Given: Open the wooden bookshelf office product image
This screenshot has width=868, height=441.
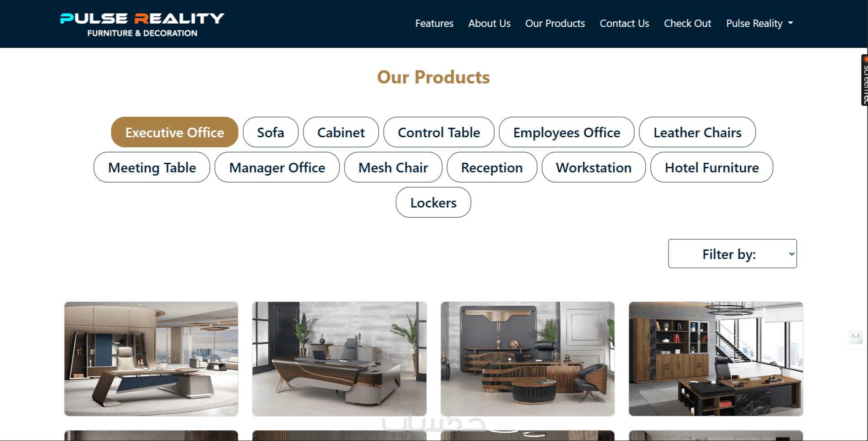Looking at the screenshot, I should (716, 359).
